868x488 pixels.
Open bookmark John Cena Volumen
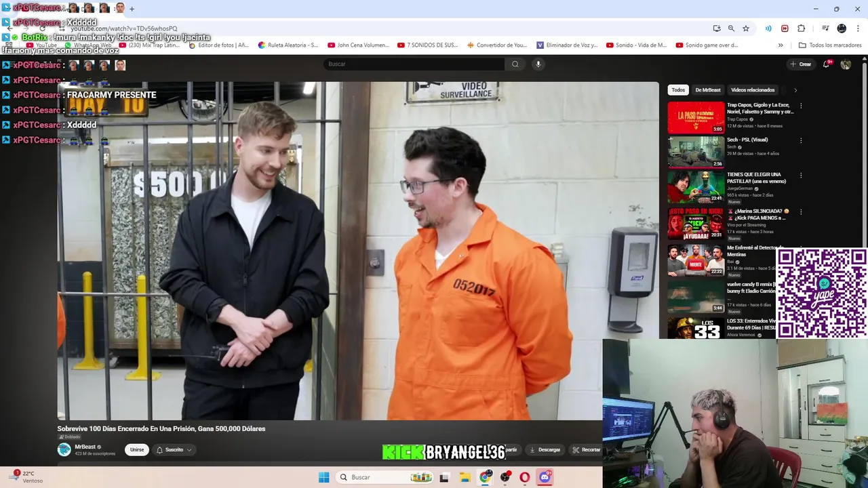pyautogui.click(x=358, y=45)
